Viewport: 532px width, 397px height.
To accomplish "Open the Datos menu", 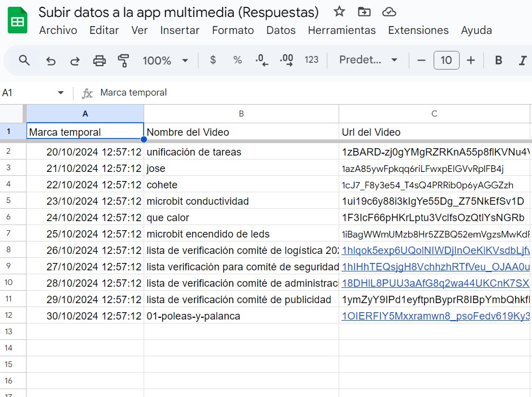I will (x=281, y=31).
